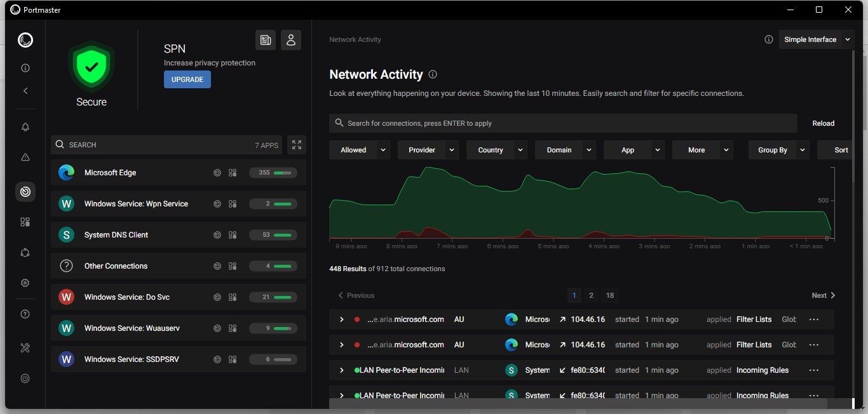868x414 pixels.
Task: Open the user account icon
Action: point(291,40)
